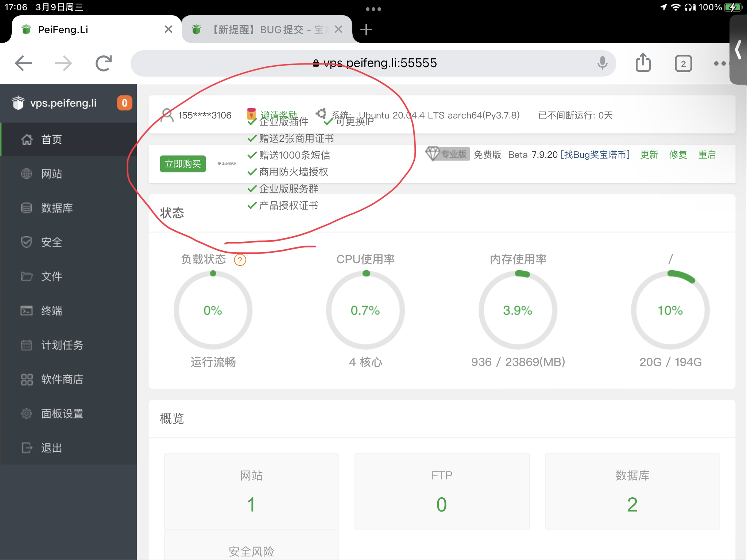747x560 pixels.
Task: Open 文件 in the sidebar
Action: [x=69, y=276]
